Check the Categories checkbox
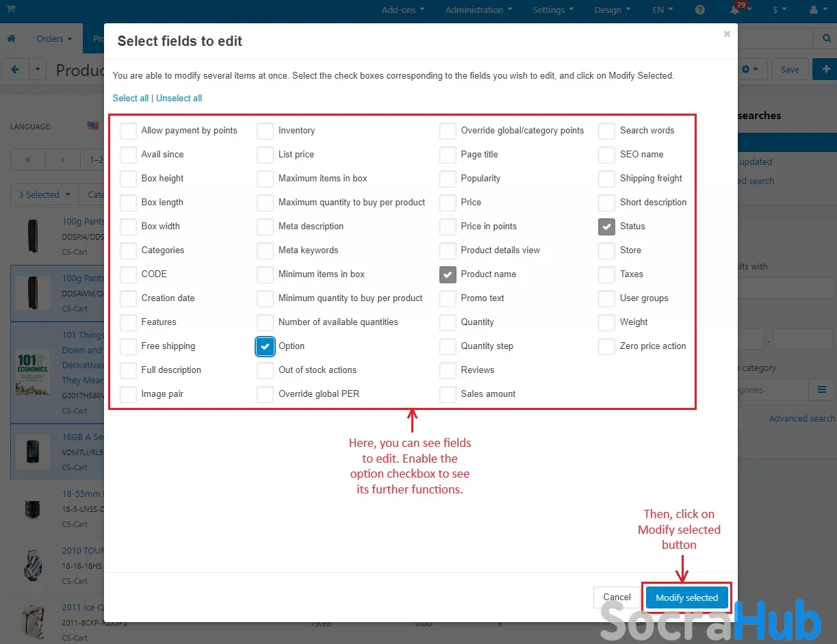The width and height of the screenshot is (837, 644). click(128, 250)
